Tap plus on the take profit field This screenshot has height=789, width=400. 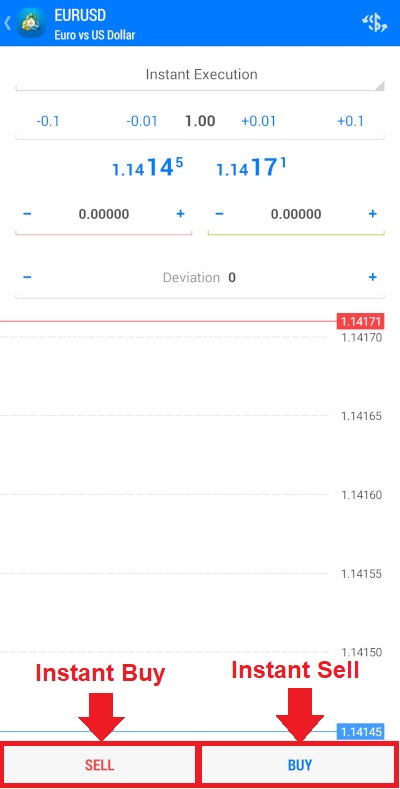point(372,214)
